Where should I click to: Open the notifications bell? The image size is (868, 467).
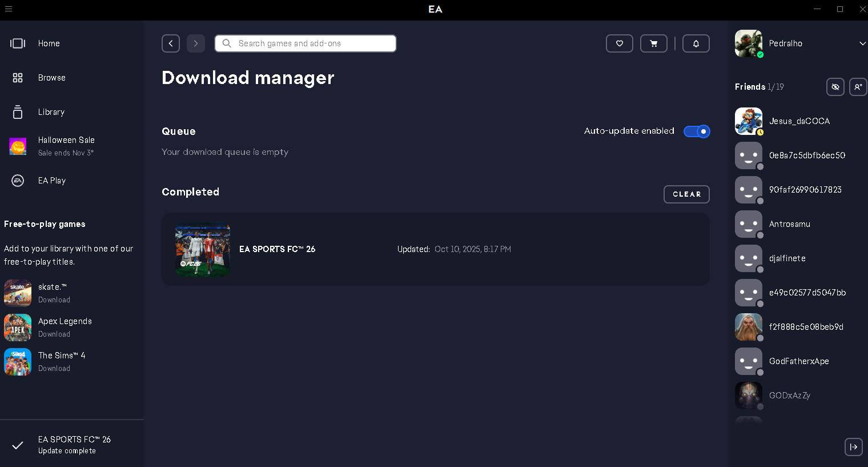(x=696, y=43)
